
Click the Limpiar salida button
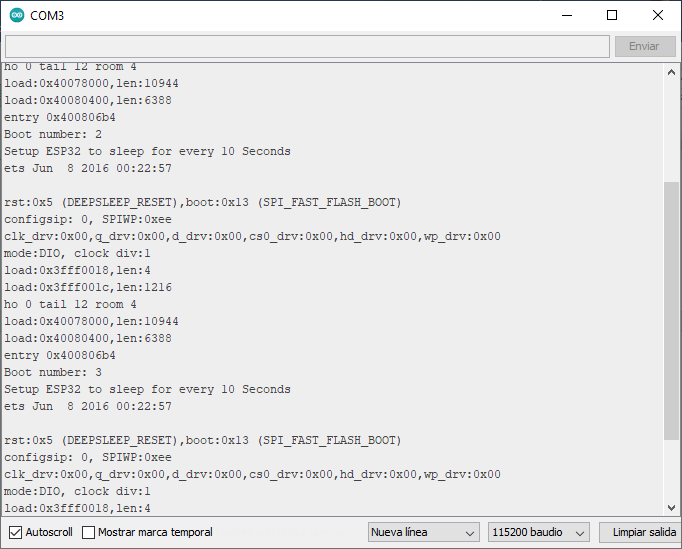pos(641,532)
